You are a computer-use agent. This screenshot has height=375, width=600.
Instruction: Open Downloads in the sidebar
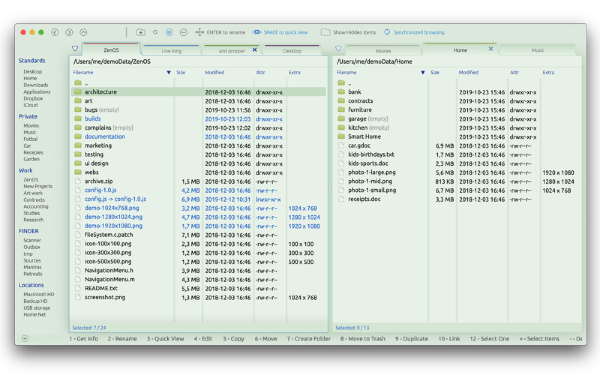point(36,85)
